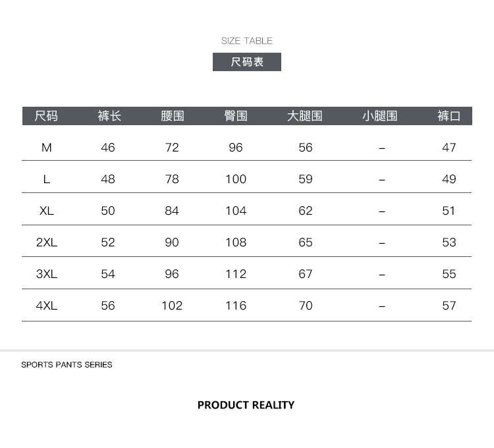
Task: Click the XL size row label
Action: click(x=46, y=211)
